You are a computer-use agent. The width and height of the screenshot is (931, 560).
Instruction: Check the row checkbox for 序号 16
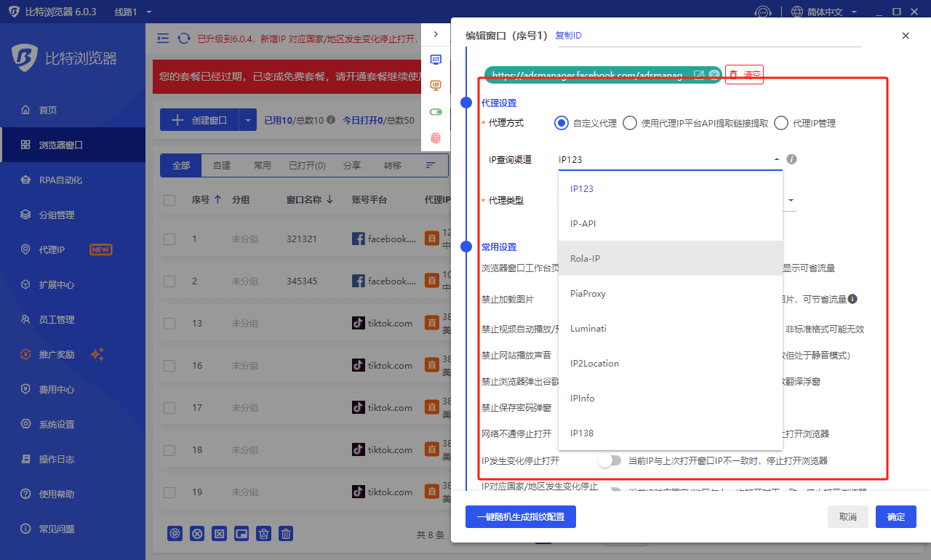169,365
